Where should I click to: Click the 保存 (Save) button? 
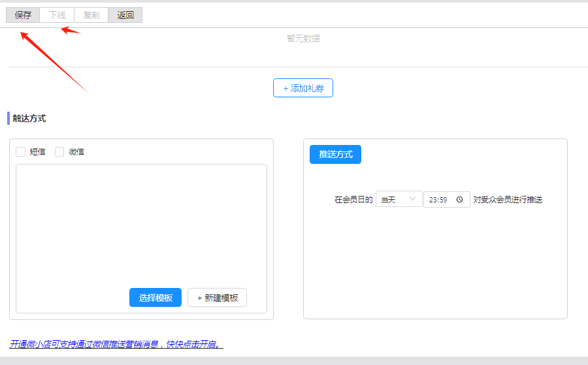click(x=22, y=15)
